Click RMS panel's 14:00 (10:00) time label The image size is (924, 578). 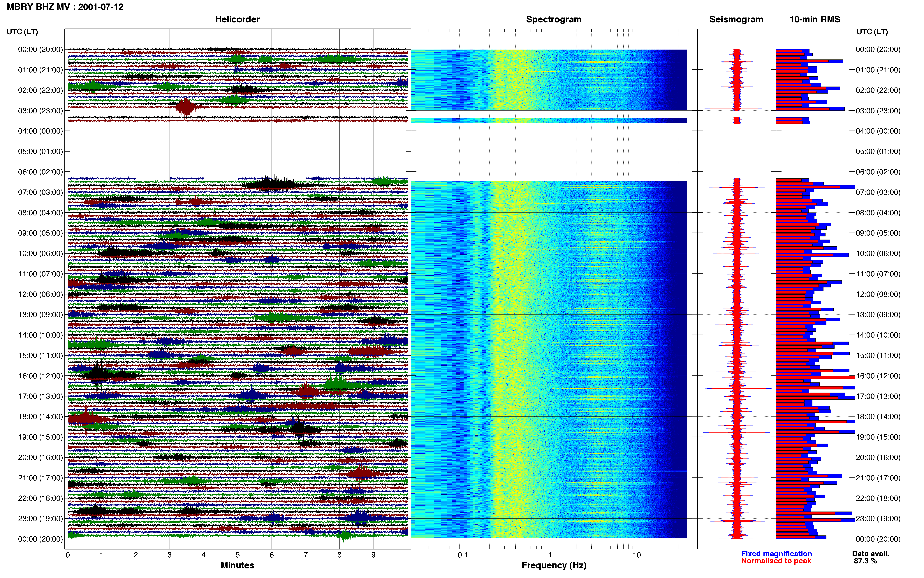point(878,335)
